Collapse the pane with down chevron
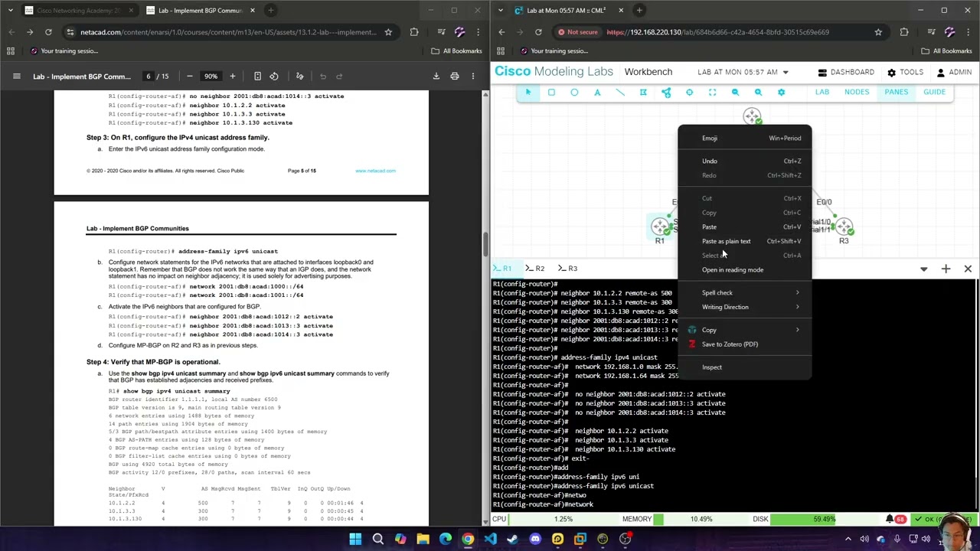The height and width of the screenshot is (551, 980). point(923,269)
